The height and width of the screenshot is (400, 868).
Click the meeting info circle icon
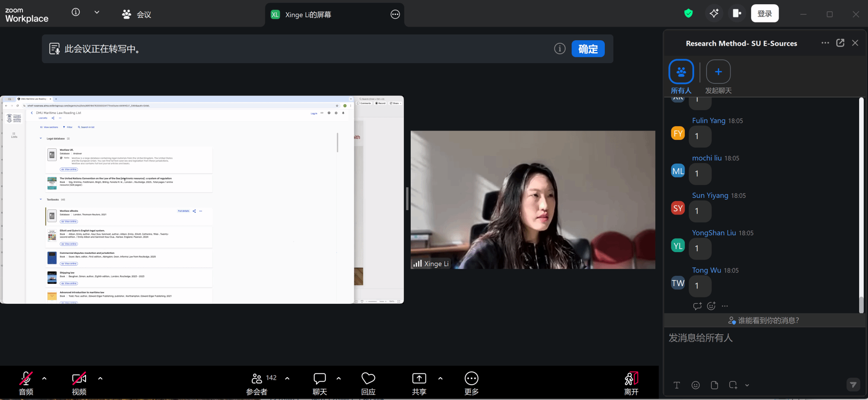pyautogui.click(x=76, y=12)
